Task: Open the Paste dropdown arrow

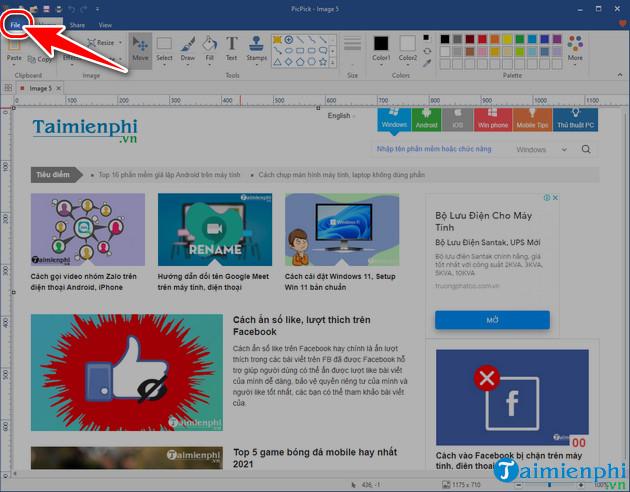Action: point(14,65)
